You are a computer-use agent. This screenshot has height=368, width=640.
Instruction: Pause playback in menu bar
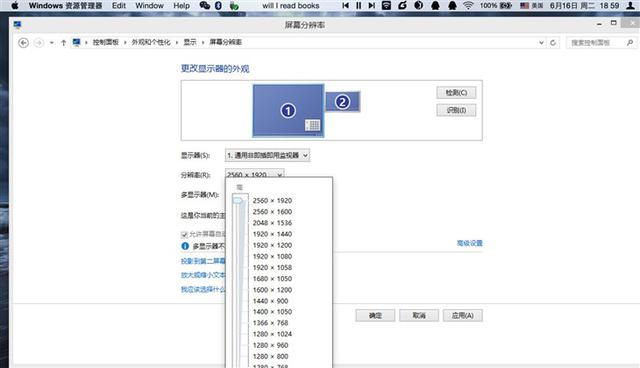(x=358, y=6)
